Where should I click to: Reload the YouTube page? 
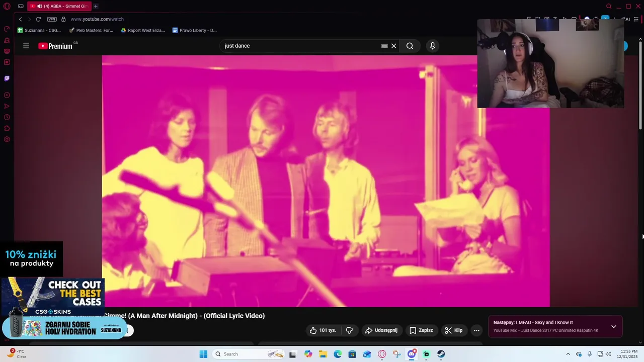38,19
